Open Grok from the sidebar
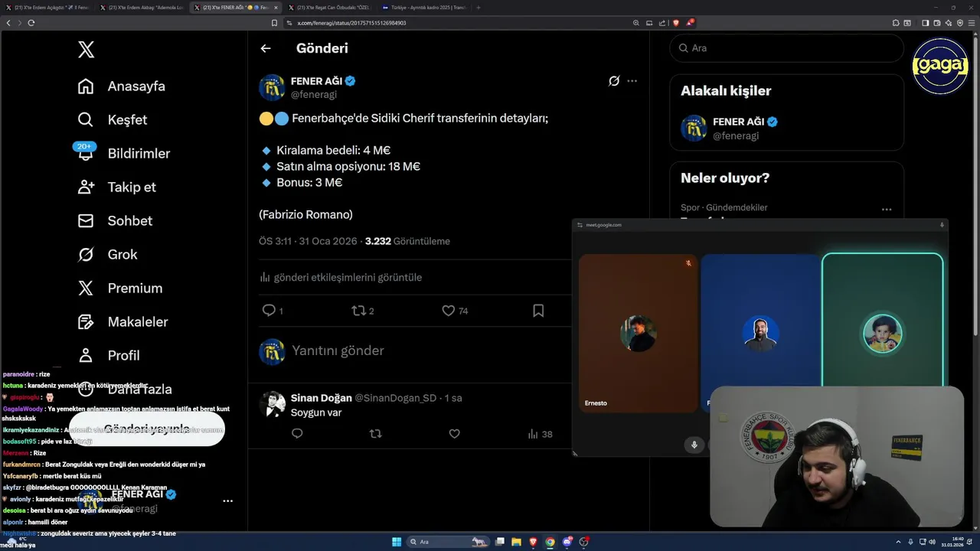Viewport: 980px width, 551px height. coord(108,255)
